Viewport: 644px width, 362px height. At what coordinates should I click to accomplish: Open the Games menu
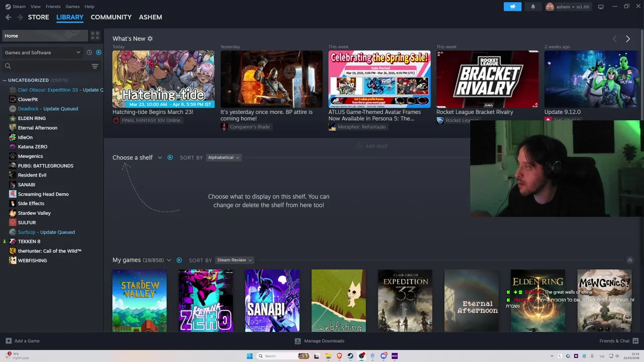72,7
